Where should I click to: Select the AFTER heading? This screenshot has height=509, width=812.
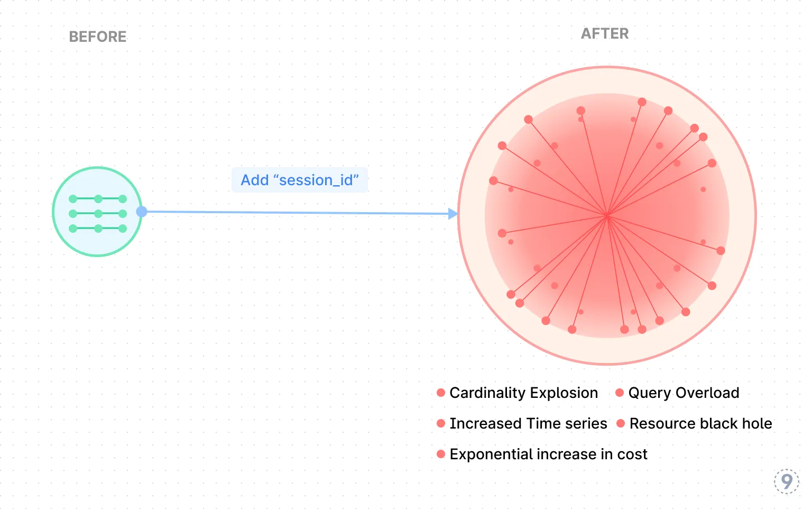click(x=605, y=34)
